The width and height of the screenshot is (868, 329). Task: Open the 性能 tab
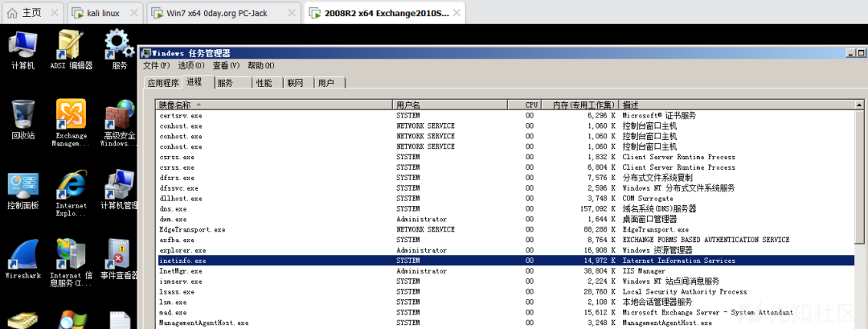(x=267, y=83)
